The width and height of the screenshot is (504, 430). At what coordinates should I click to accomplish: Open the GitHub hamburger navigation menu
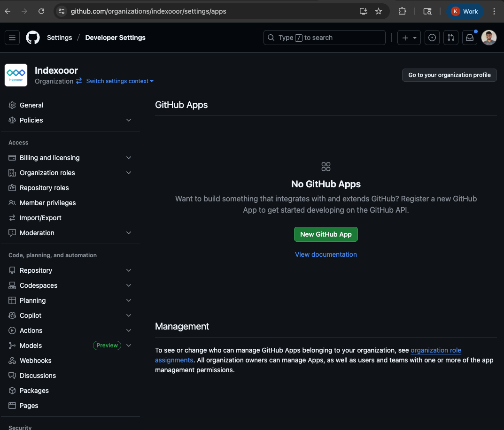(12, 38)
